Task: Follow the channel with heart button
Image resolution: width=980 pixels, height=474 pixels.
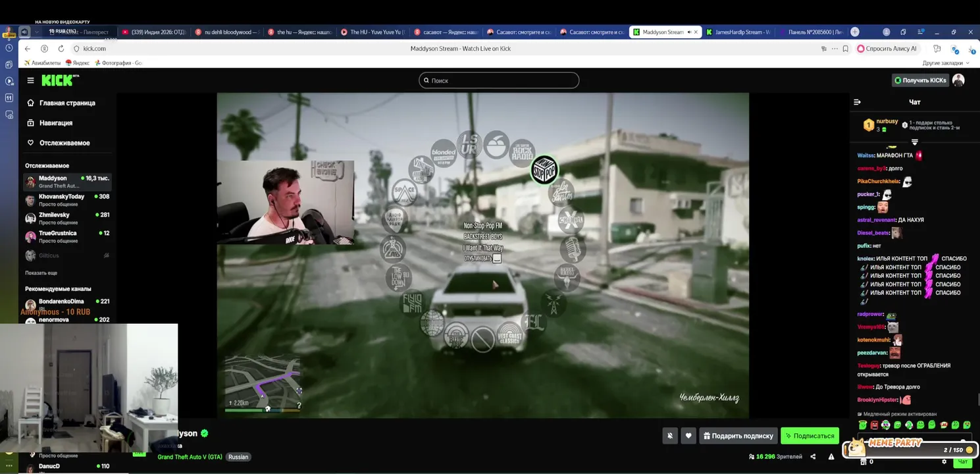Action: pos(688,436)
